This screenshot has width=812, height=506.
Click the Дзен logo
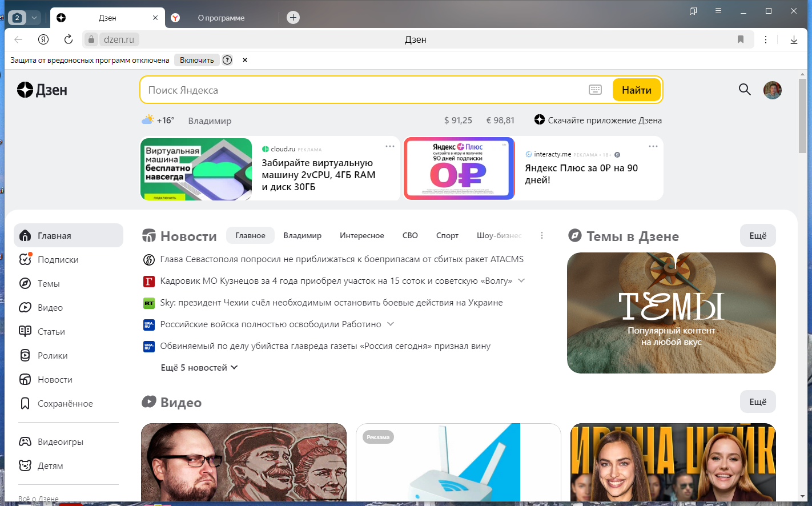pyautogui.click(x=42, y=90)
